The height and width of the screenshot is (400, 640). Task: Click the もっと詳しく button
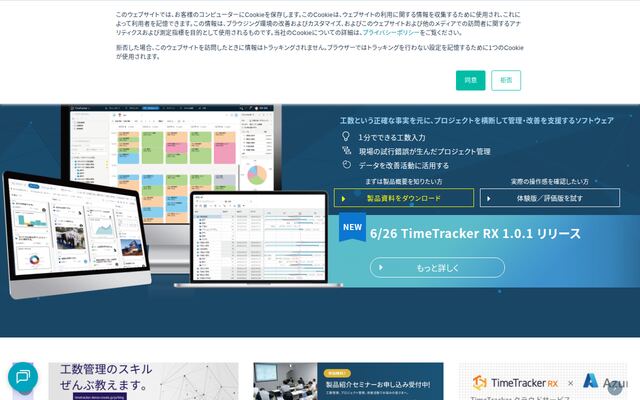click(437, 268)
